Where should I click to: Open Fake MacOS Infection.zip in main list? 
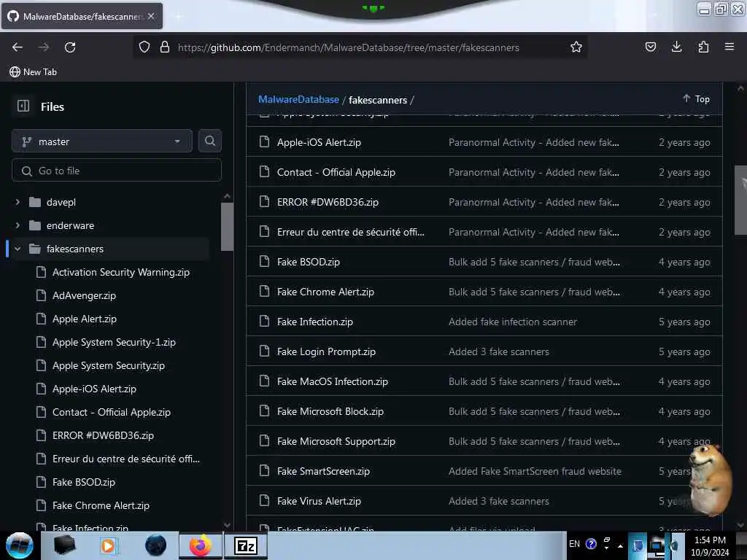(x=333, y=381)
